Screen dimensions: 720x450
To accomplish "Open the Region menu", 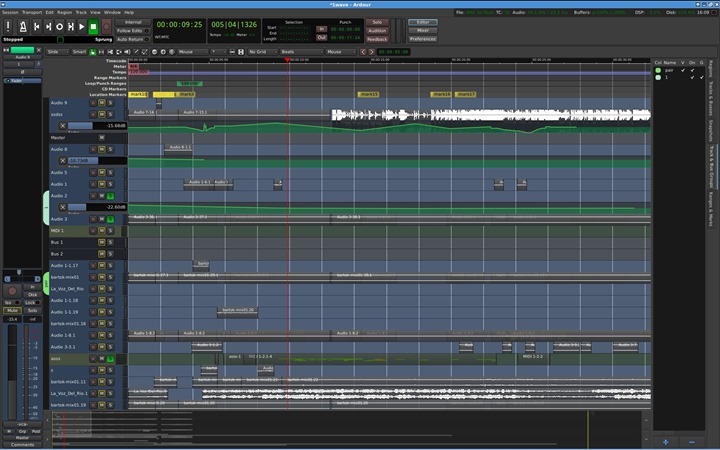I will (65, 12).
